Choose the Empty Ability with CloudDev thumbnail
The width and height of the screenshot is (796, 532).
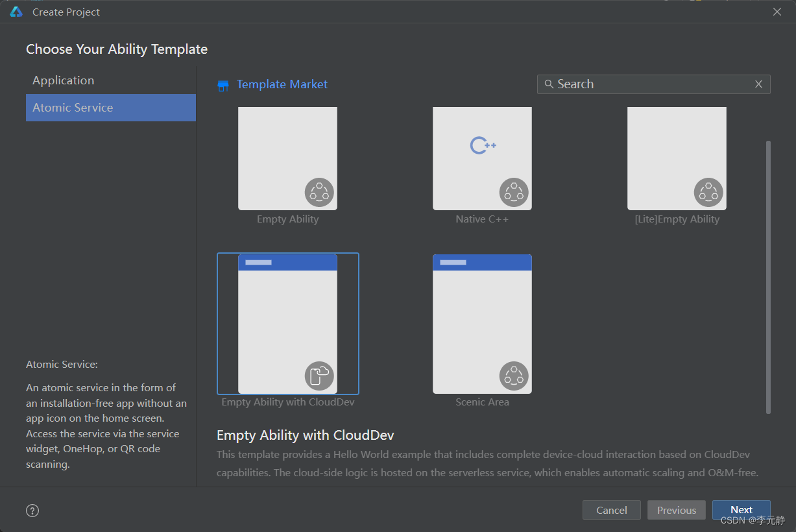click(287, 324)
